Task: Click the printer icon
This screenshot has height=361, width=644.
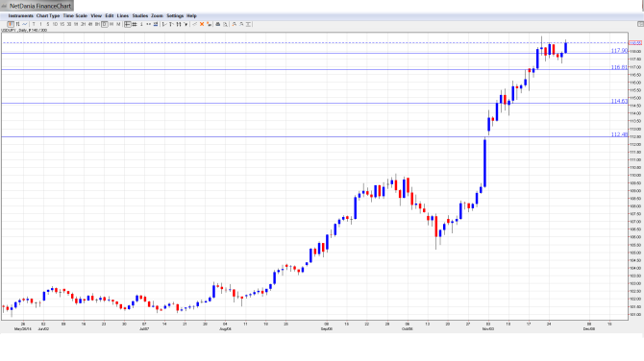Action: [x=218, y=24]
